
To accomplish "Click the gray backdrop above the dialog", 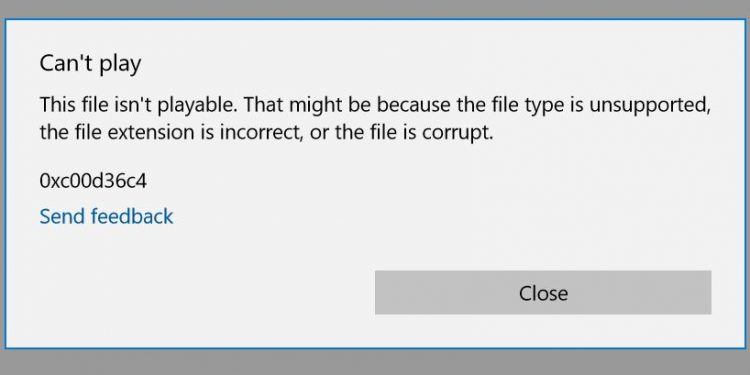I will [375, 9].
